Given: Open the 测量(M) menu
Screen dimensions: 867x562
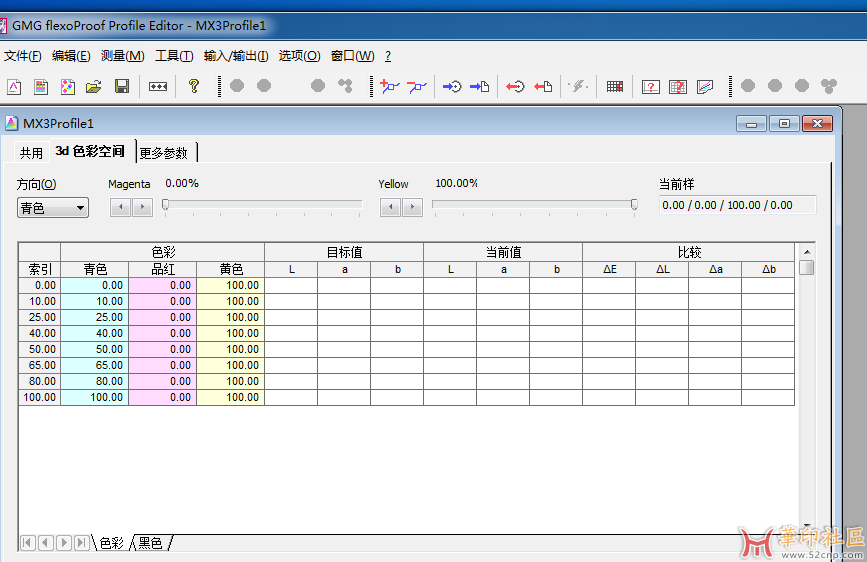Looking at the screenshot, I should tap(122, 56).
